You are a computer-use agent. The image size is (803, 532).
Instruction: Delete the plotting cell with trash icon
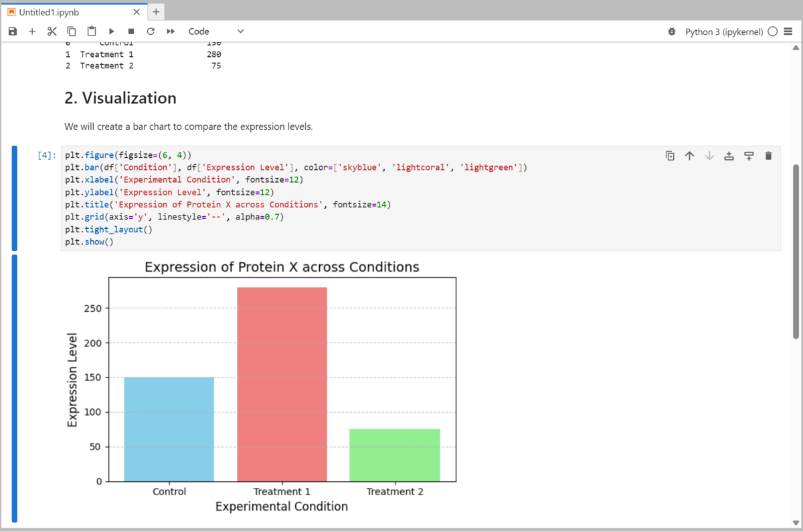pyautogui.click(x=768, y=155)
